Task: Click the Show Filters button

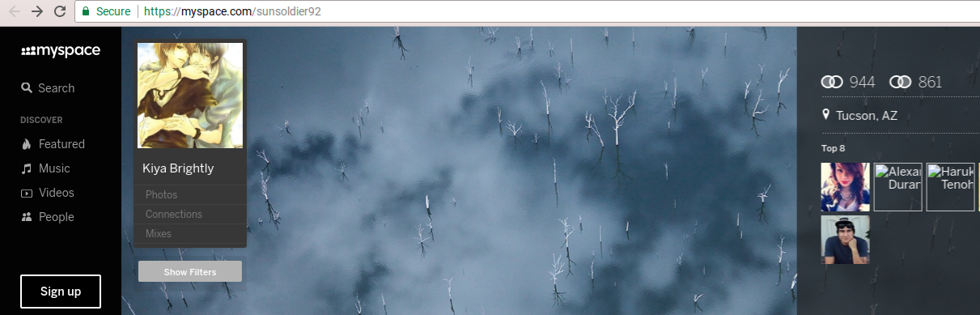Action: 190,272
